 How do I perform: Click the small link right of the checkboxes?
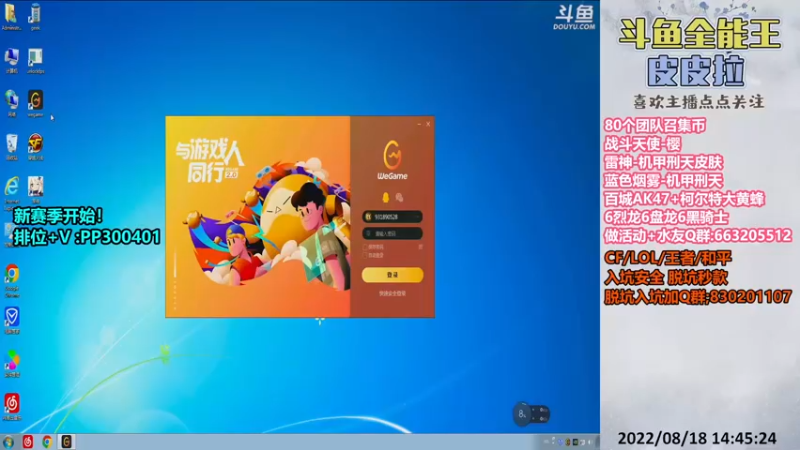tap(420, 247)
